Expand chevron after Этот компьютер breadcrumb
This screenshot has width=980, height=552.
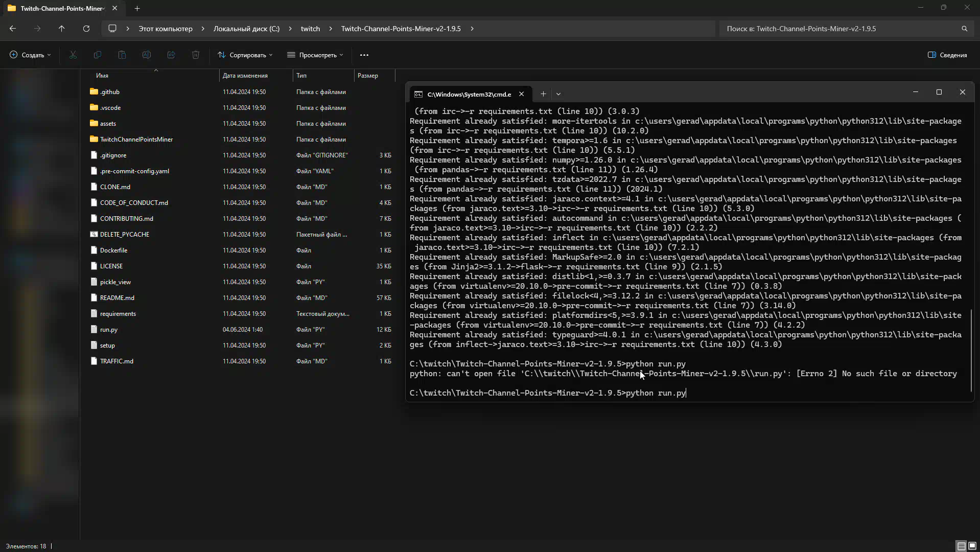[203, 29]
